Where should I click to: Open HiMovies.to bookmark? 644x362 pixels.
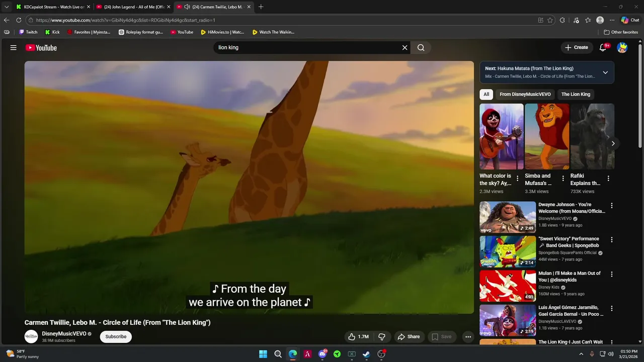[x=222, y=32]
